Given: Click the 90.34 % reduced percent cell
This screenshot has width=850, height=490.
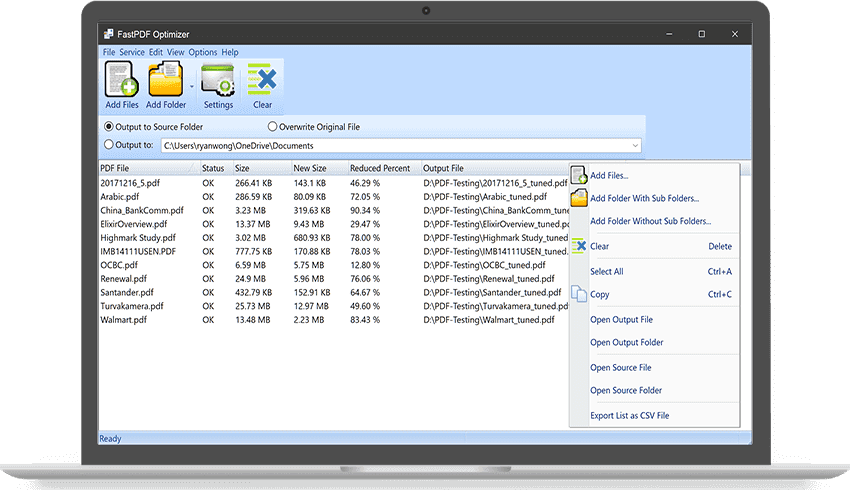Looking at the screenshot, I should 365,210.
